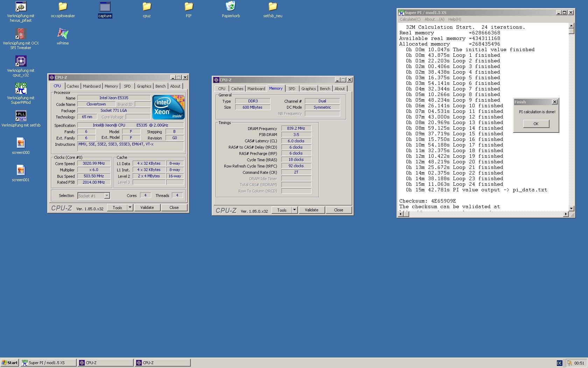Close the Finish dialog
The height and width of the screenshot is (368, 588).
(x=554, y=102)
